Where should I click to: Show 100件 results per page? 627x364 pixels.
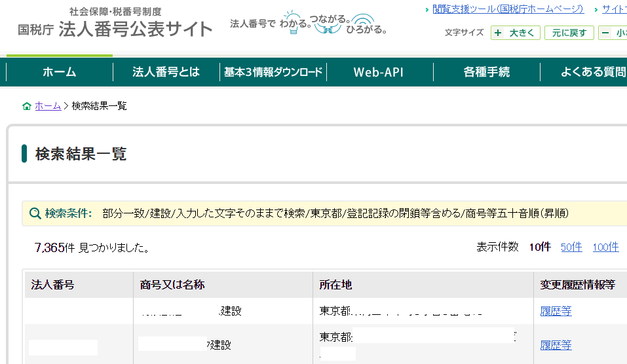605,247
